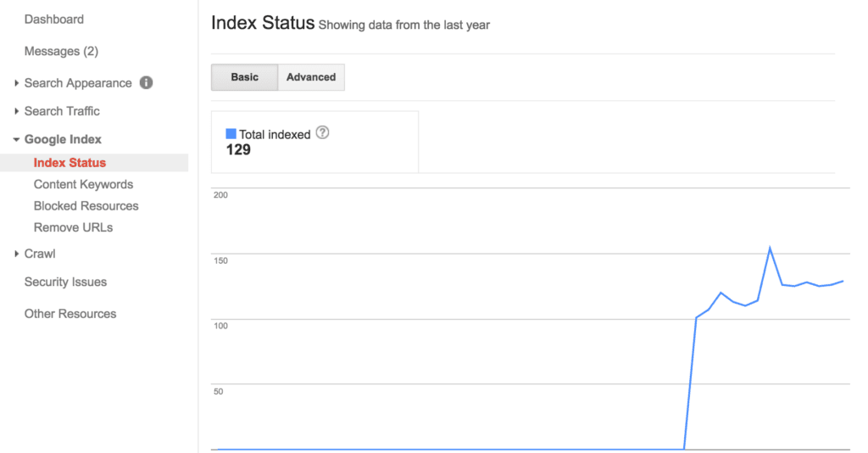Click the Index Status page heading

(x=263, y=23)
